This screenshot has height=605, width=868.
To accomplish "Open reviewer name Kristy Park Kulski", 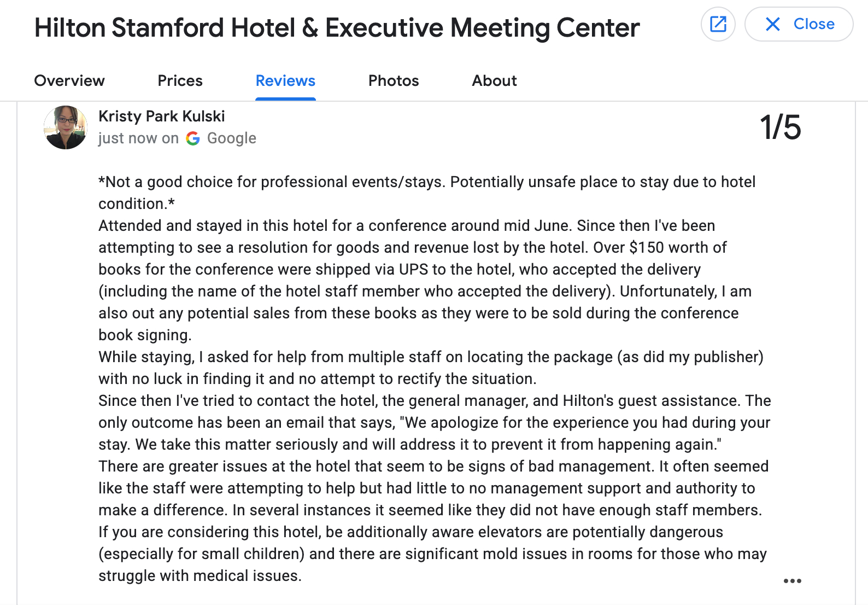I will [x=161, y=117].
